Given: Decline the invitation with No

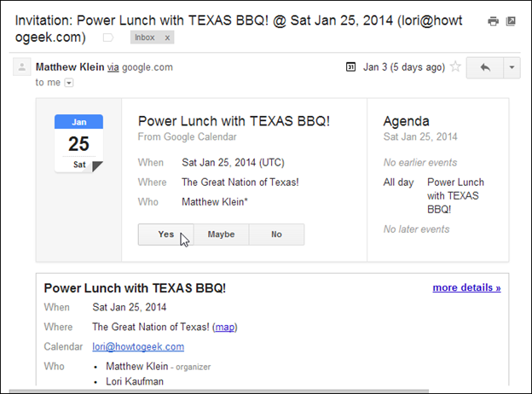Looking at the screenshot, I should click(276, 235).
